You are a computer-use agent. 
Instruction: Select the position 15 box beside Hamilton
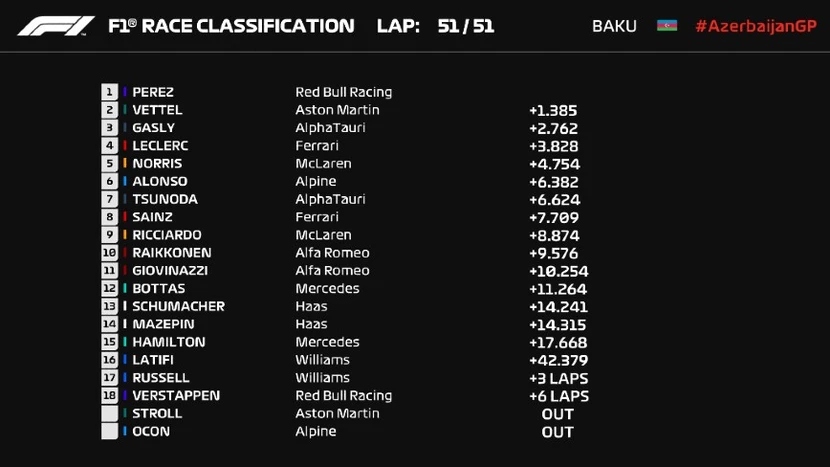click(109, 342)
